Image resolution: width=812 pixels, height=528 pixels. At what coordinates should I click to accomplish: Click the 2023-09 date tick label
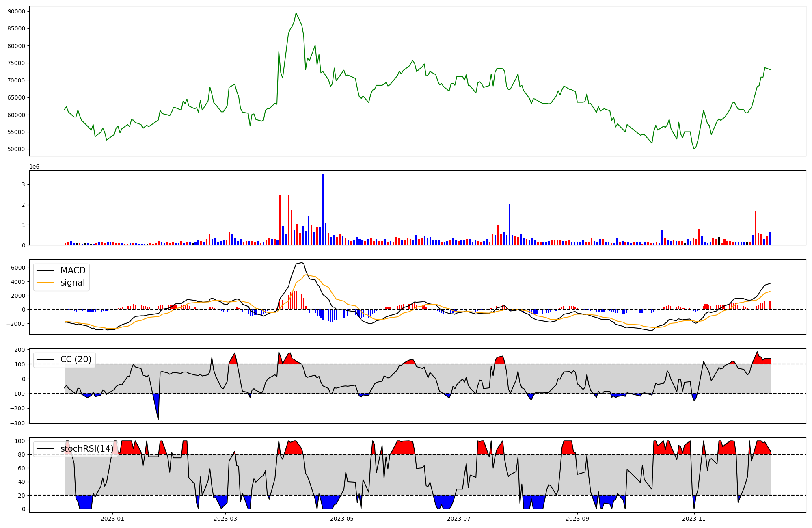point(577,519)
